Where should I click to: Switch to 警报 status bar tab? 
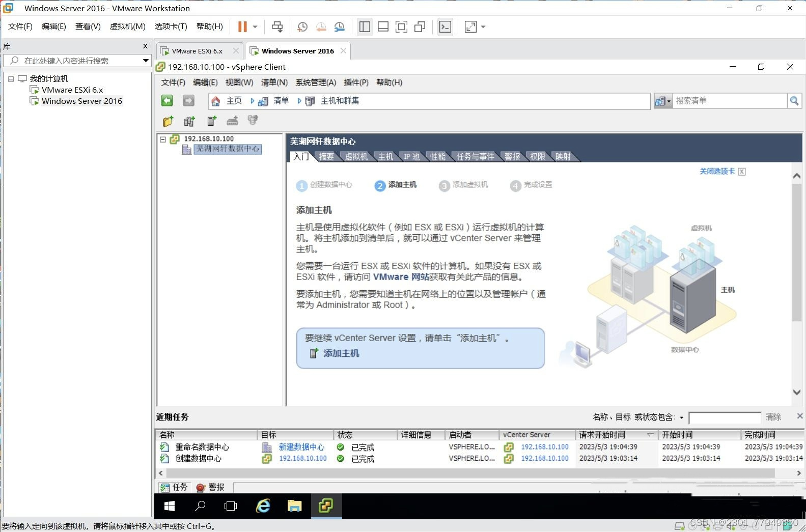coord(210,487)
